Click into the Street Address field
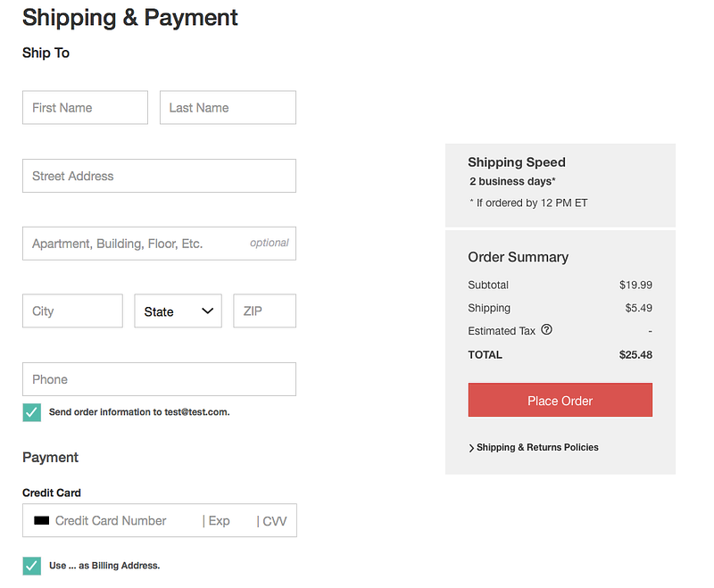Viewport: 714px width, 588px height. point(160,176)
